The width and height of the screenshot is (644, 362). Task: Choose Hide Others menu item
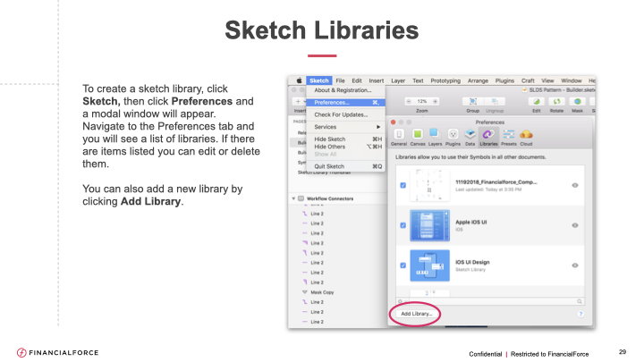(346, 147)
